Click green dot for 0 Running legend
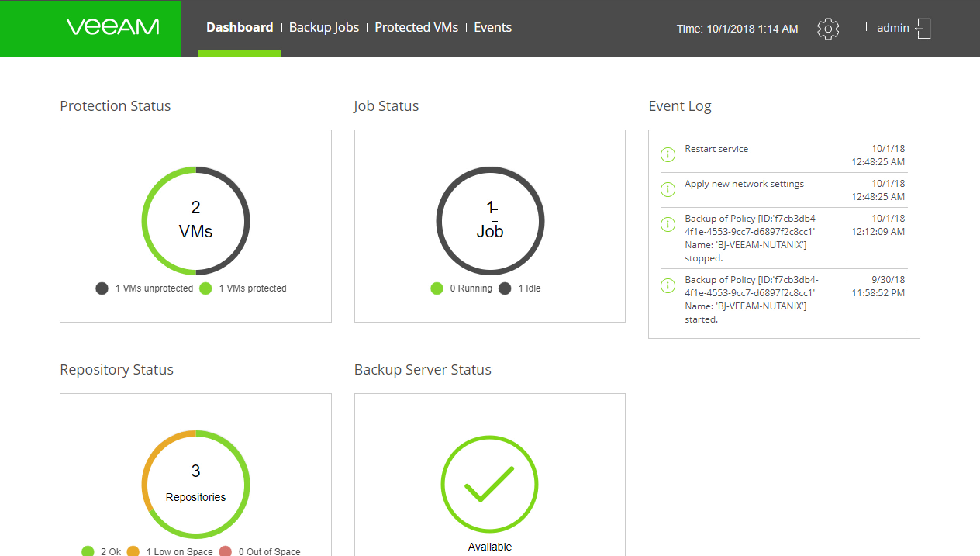Screen dimensions: 980x556 [x=437, y=288]
